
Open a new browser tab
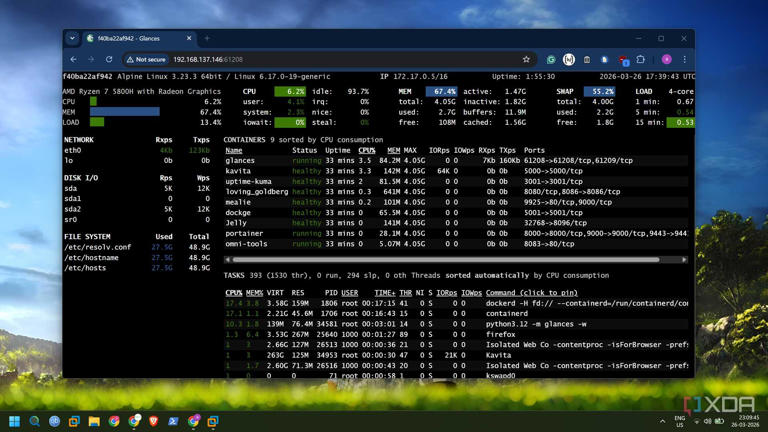click(207, 38)
